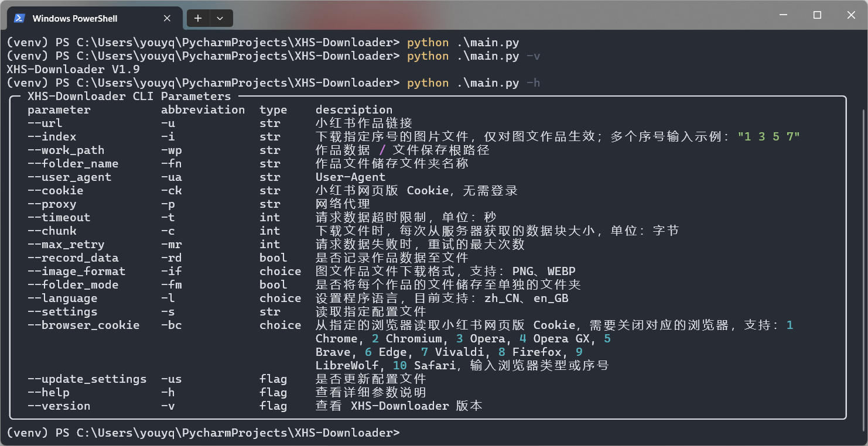Click the "python .\main.py -h" command text
Viewport: 868px width, 446px height.
point(473,83)
